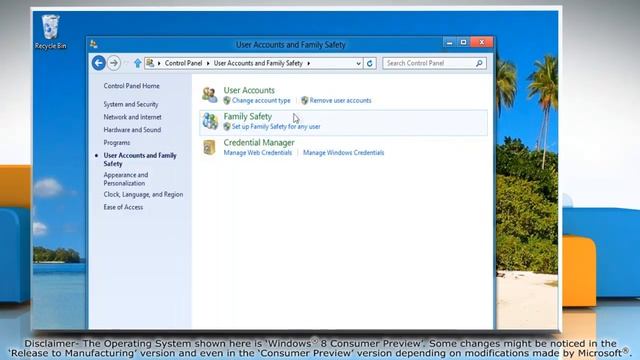Click the Up one level arrow
Screen dimensions: 640x360
pos(138,63)
